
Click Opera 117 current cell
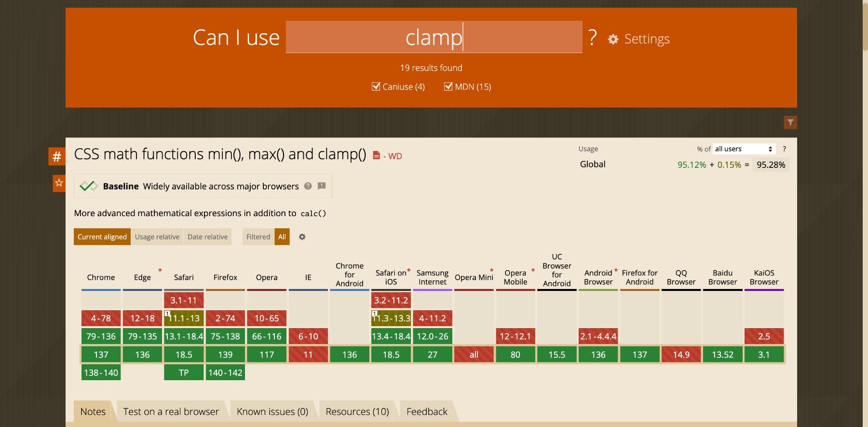[267, 355]
